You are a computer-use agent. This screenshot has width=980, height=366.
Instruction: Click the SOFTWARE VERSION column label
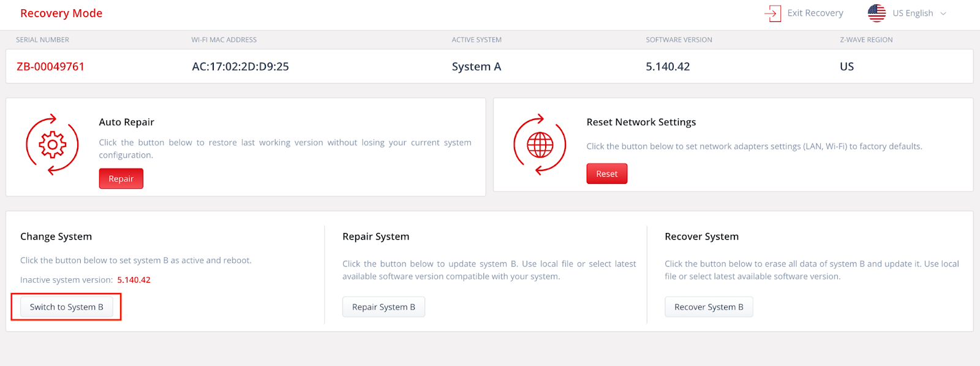coord(679,40)
